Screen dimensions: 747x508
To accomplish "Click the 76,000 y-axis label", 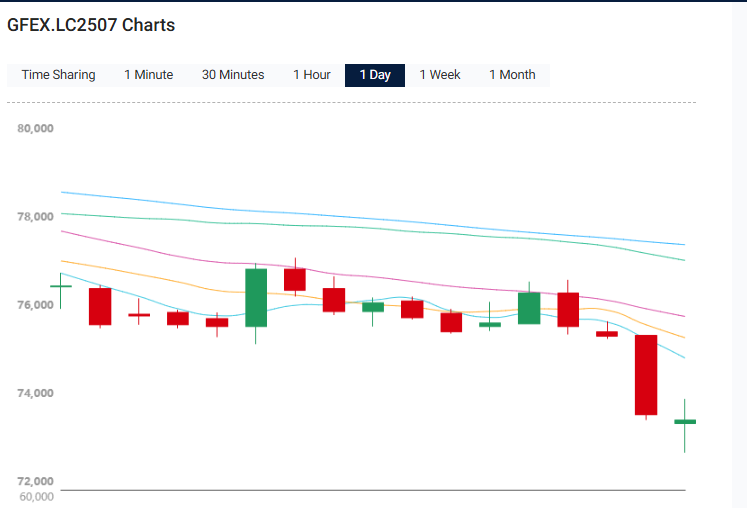I will [36, 305].
